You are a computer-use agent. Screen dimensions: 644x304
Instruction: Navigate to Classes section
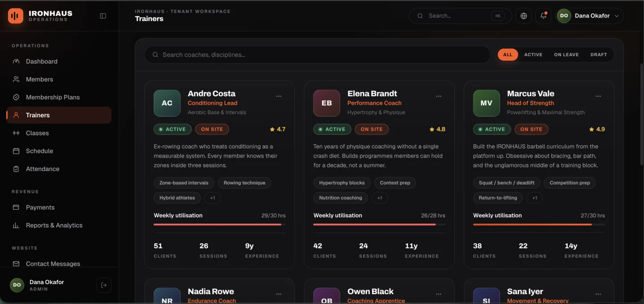(x=59, y=133)
